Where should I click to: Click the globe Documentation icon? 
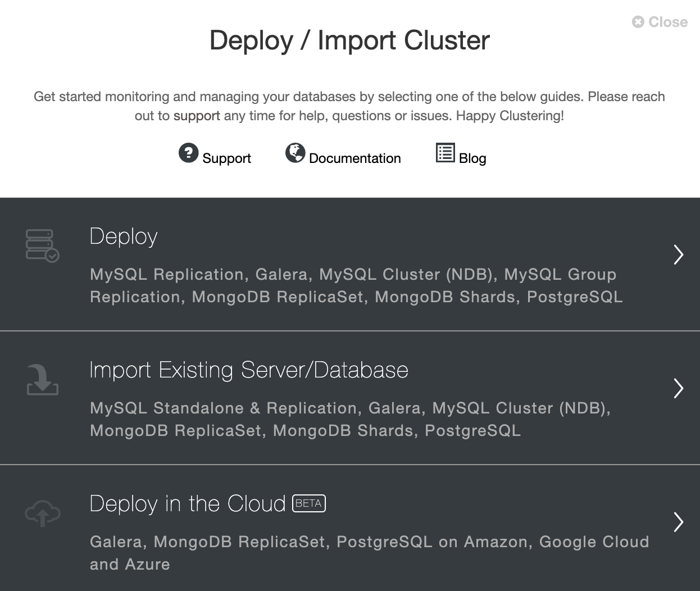coord(295,153)
